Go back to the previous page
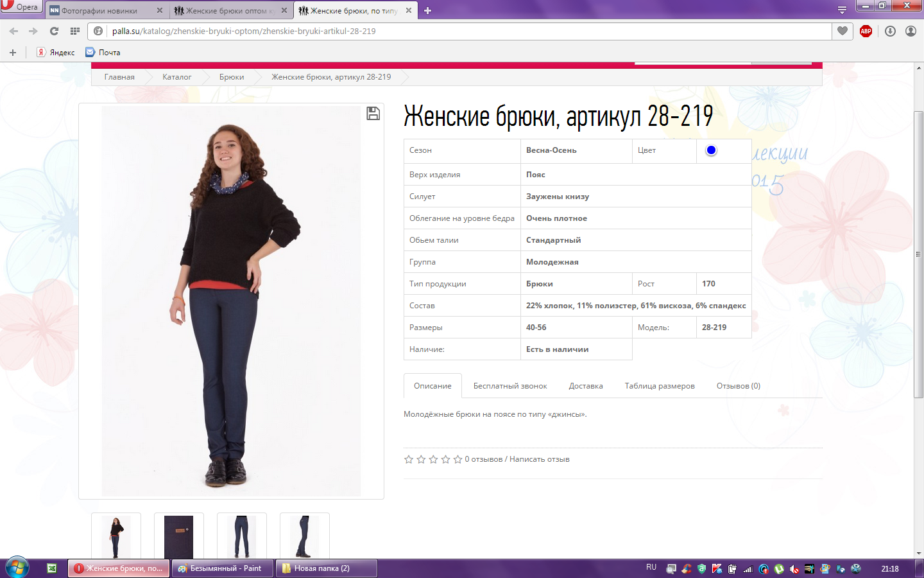This screenshot has height=578, width=924. tap(13, 31)
